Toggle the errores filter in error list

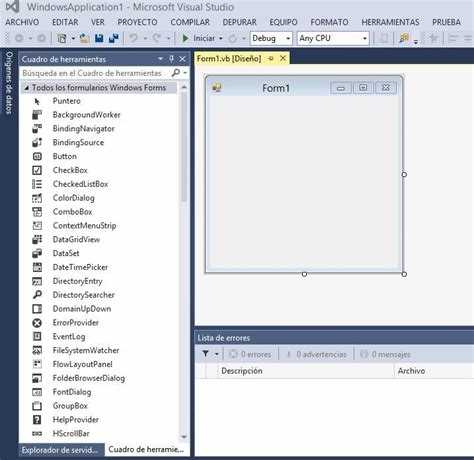click(250, 354)
